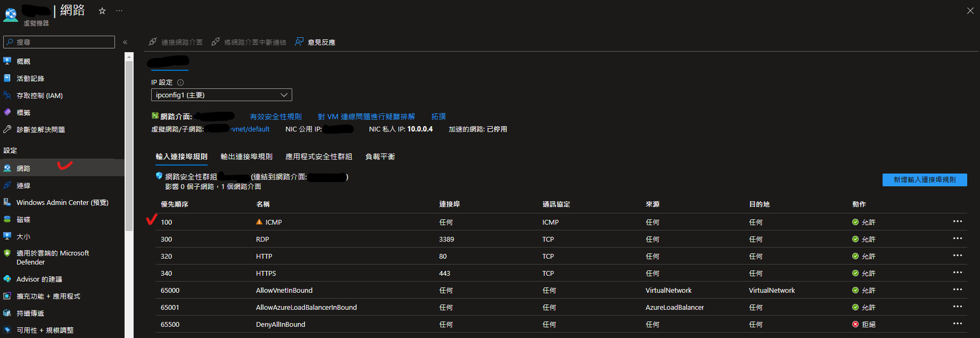Sort by the 連接埠 column header
Viewport: 980px width, 338px height.
449,204
